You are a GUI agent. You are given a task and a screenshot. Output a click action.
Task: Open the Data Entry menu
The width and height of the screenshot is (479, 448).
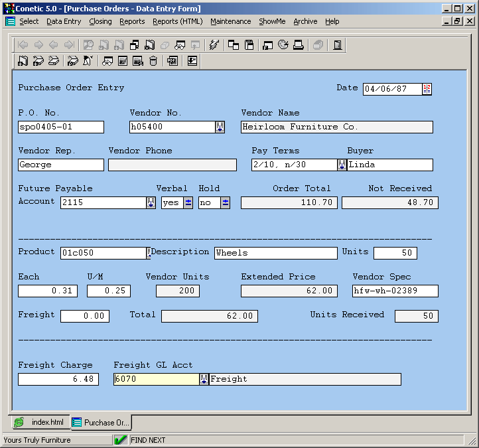pos(64,21)
